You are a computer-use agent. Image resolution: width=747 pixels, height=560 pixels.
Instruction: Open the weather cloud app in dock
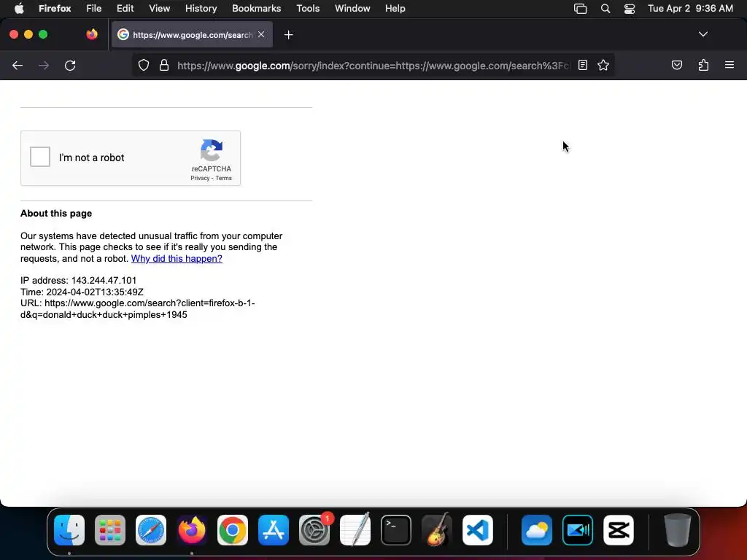pyautogui.click(x=537, y=530)
